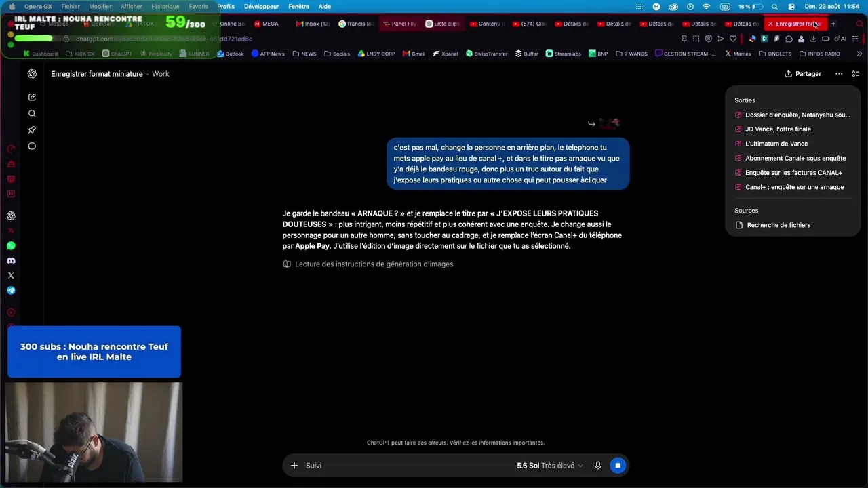Open the Outlook bookmark
868x488 pixels.
click(x=230, y=54)
